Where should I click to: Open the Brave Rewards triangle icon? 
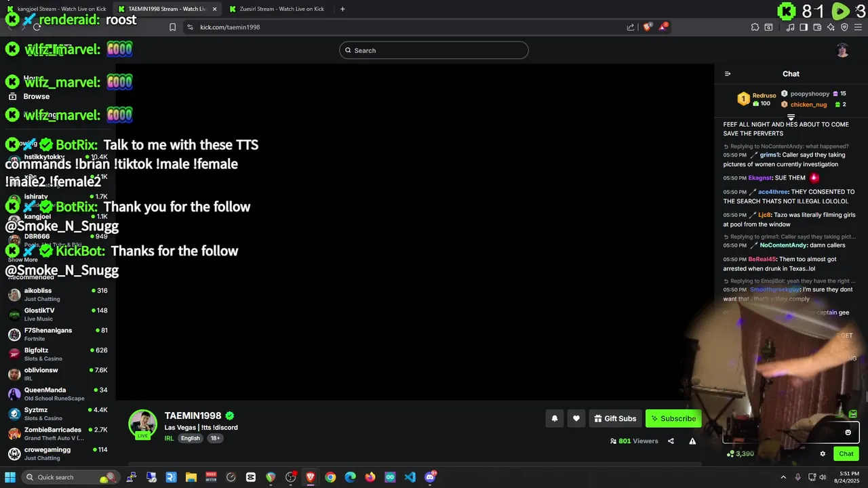[663, 27]
